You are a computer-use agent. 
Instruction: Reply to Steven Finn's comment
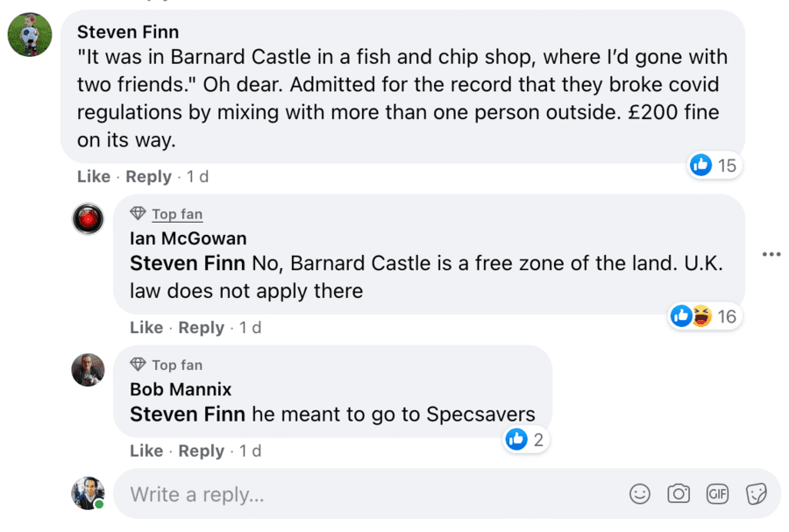(x=148, y=176)
